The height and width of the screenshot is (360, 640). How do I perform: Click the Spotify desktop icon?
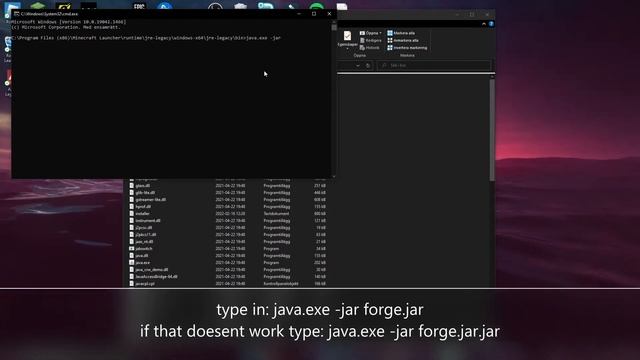click(317, 7)
